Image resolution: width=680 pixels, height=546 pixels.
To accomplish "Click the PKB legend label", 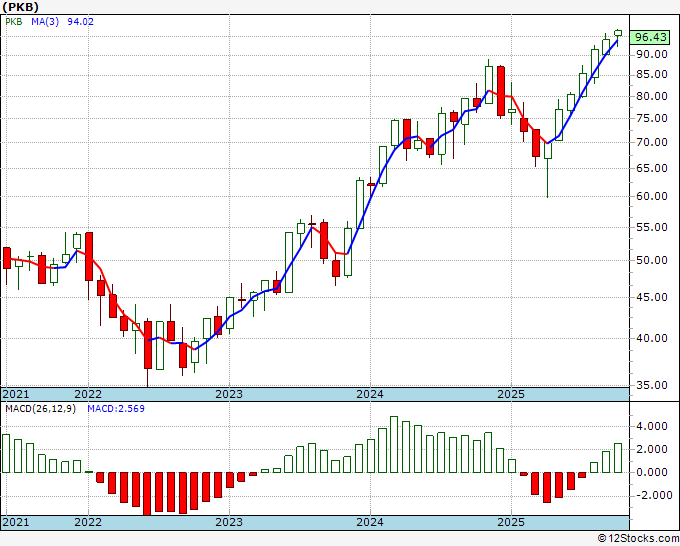I will pos(13,22).
